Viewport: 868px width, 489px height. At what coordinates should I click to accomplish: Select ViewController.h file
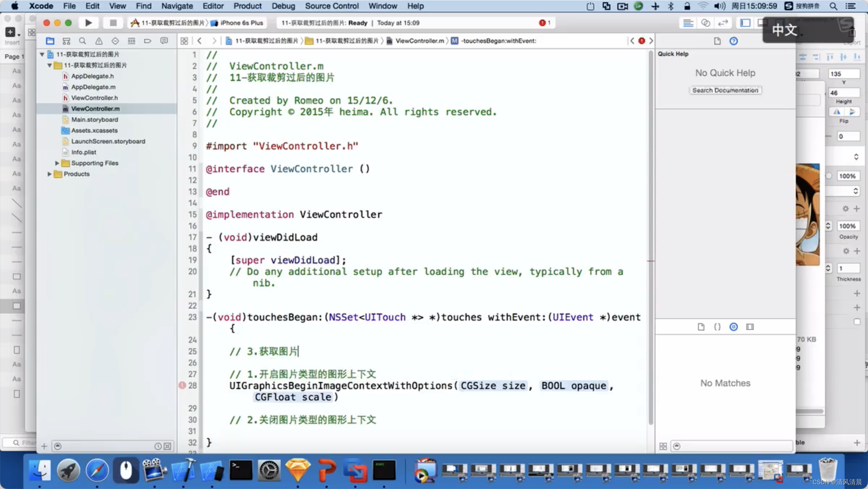pos(94,98)
